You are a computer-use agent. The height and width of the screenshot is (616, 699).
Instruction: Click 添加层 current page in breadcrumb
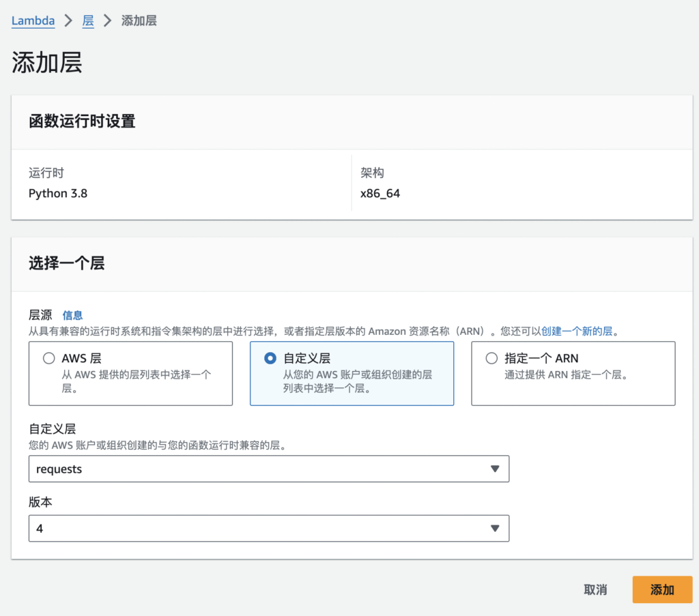(x=139, y=21)
